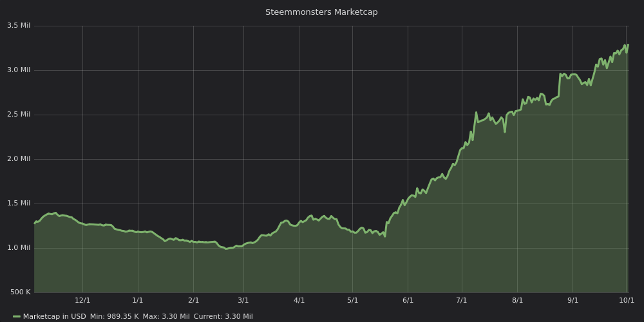Click the 1/1 x-axis date label
The image size is (644, 322).
(x=138, y=300)
